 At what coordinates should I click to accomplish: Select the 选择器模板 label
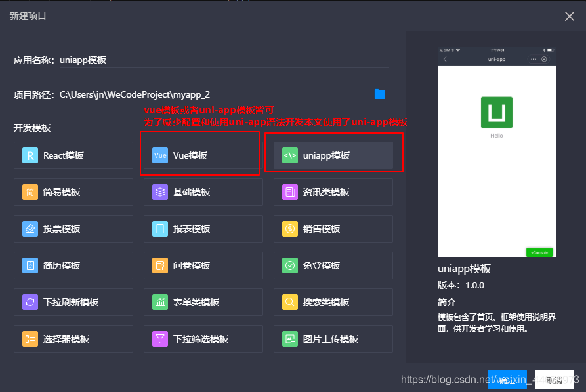(x=66, y=339)
